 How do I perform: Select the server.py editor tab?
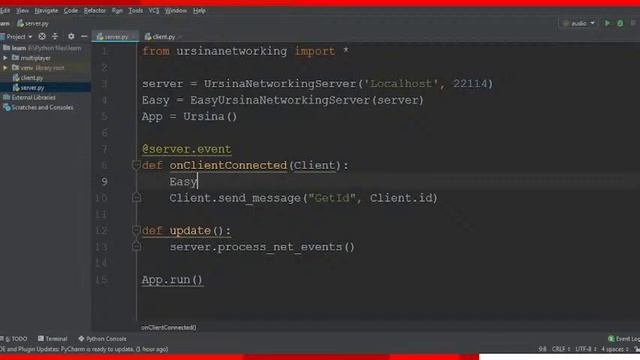coord(115,37)
